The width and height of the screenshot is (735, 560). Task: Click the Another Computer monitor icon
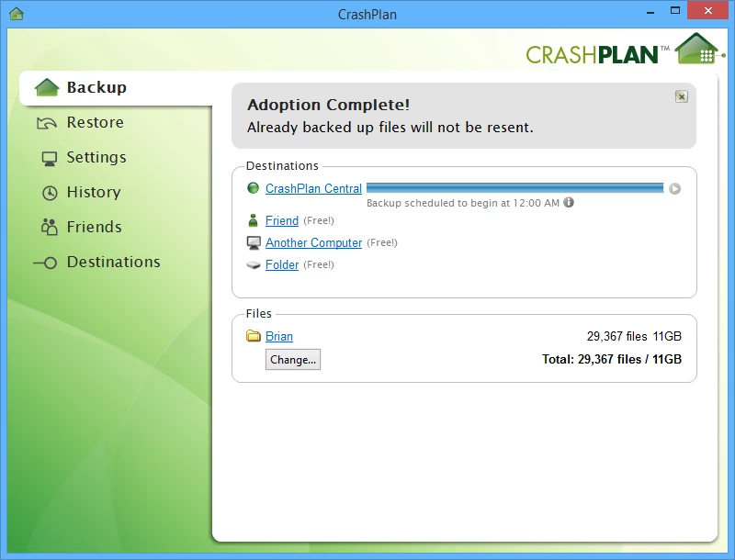click(x=254, y=242)
